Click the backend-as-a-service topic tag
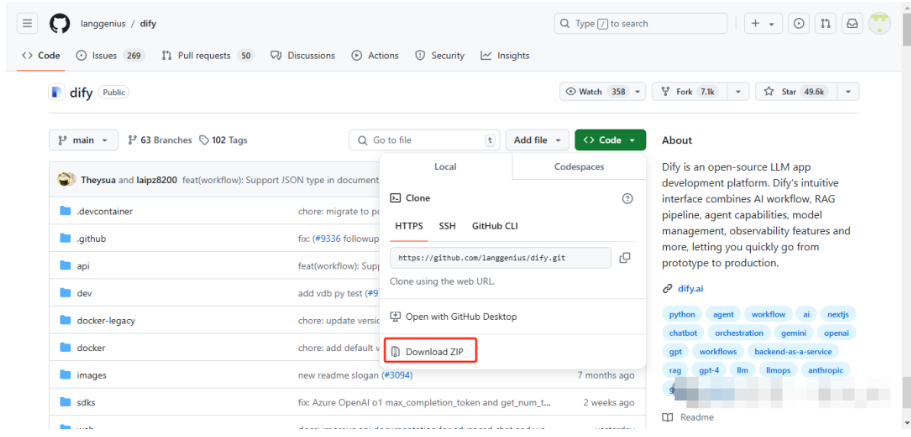 [792, 352]
